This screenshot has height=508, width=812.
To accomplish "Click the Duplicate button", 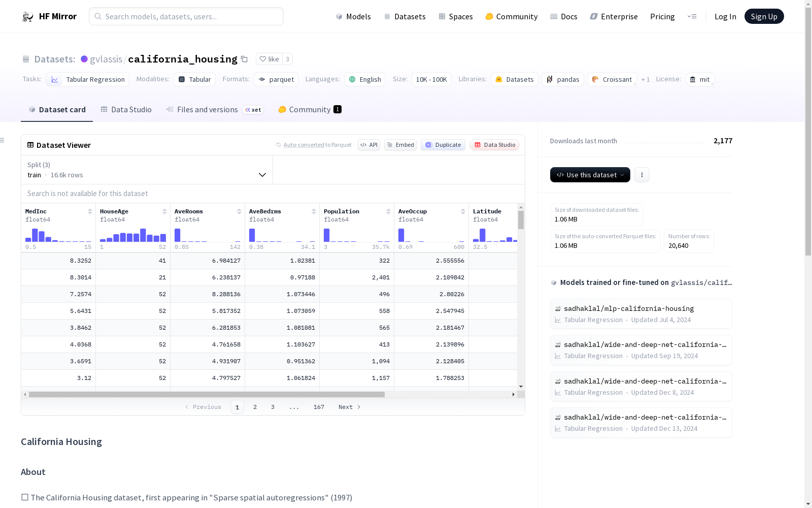I will [443, 145].
